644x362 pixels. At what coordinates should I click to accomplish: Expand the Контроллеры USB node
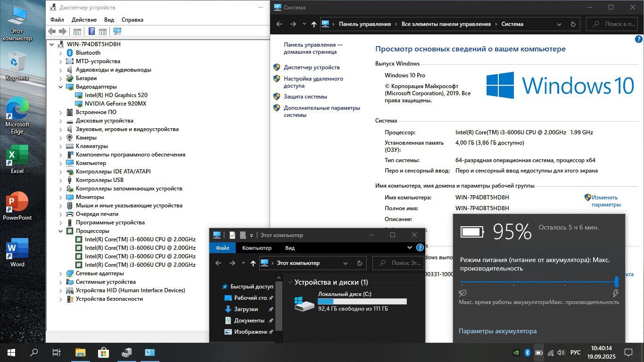(60, 180)
